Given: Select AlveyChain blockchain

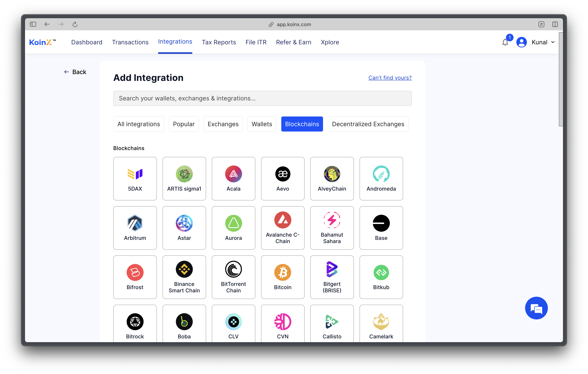Looking at the screenshot, I should pyautogui.click(x=332, y=179).
